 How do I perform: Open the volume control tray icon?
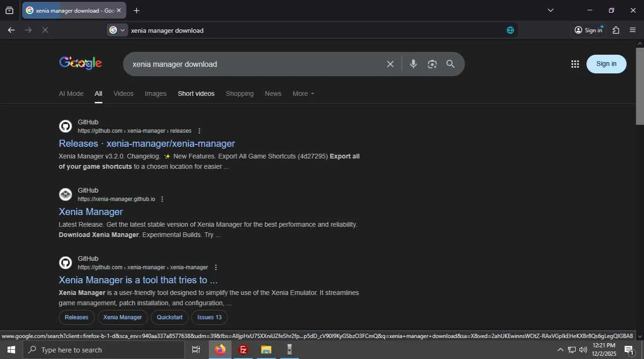583,350
